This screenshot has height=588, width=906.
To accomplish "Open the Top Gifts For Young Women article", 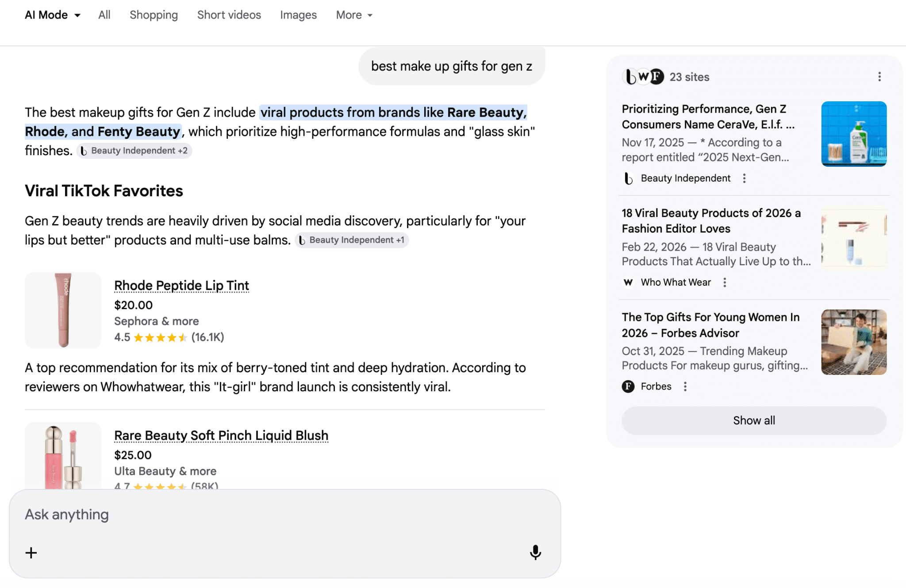I will 710,325.
